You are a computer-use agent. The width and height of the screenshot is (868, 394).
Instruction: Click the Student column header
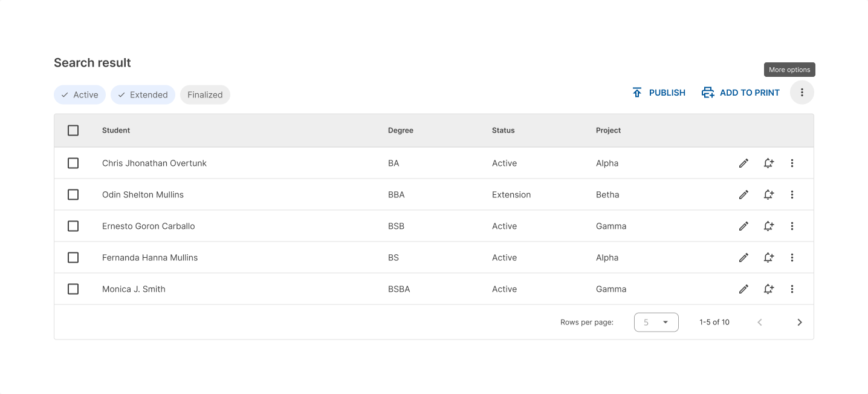coord(116,130)
